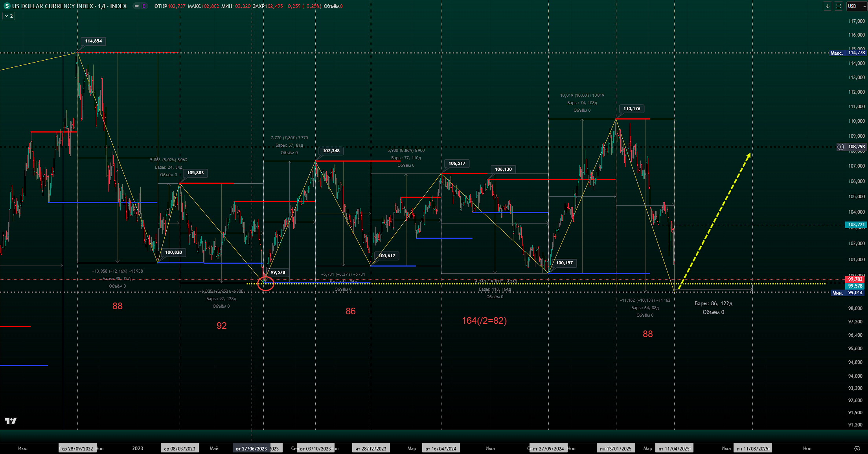
Task: Click the ОТКР 102,737 open value
Action: (169, 6)
